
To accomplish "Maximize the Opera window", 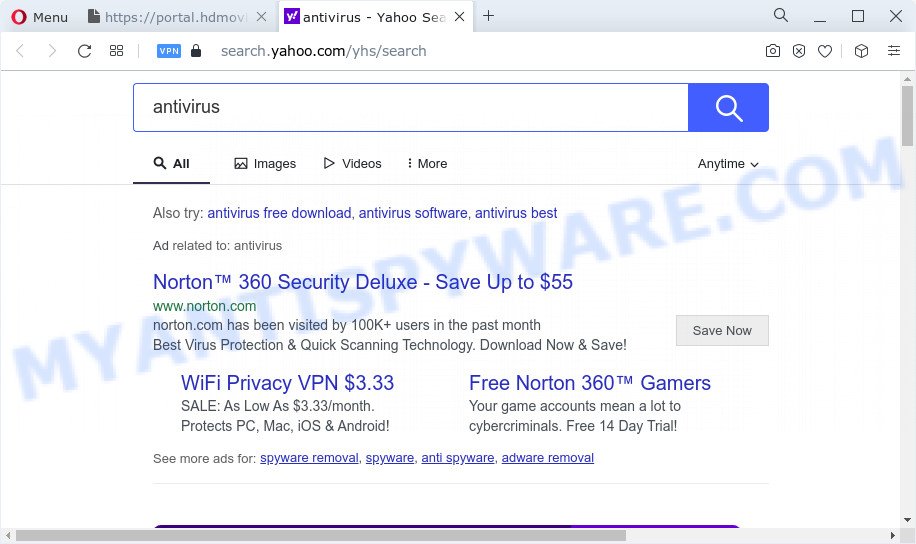I will coord(858,16).
